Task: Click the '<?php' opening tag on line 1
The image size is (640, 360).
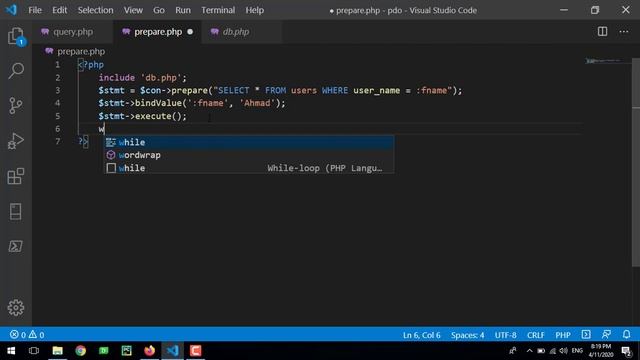Action: click(x=91, y=65)
